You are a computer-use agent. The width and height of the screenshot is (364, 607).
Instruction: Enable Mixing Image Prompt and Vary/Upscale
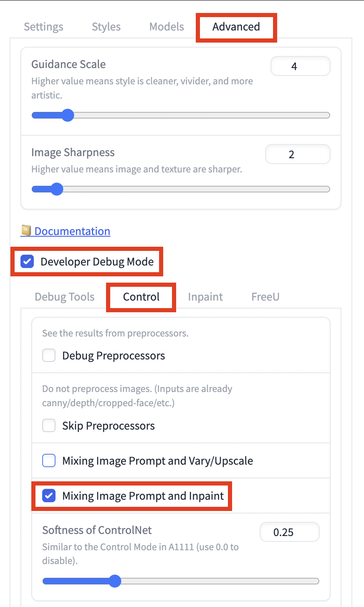coord(49,461)
